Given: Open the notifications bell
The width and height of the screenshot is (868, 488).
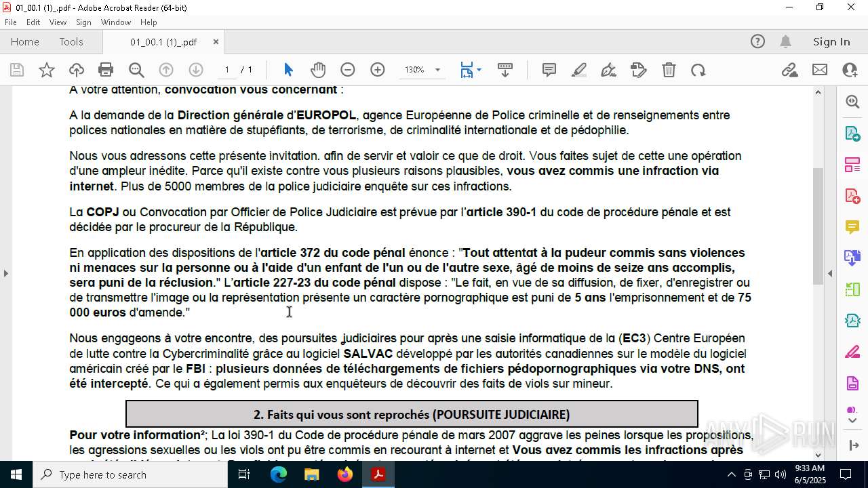Looking at the screenshot, I should pos(785,41).
